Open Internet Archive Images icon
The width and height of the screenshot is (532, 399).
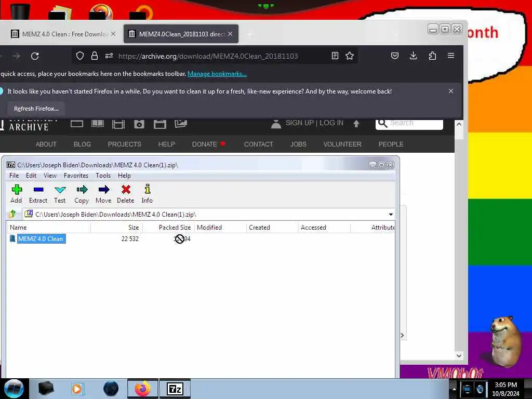pyautogui.click(x=181, y=124)
